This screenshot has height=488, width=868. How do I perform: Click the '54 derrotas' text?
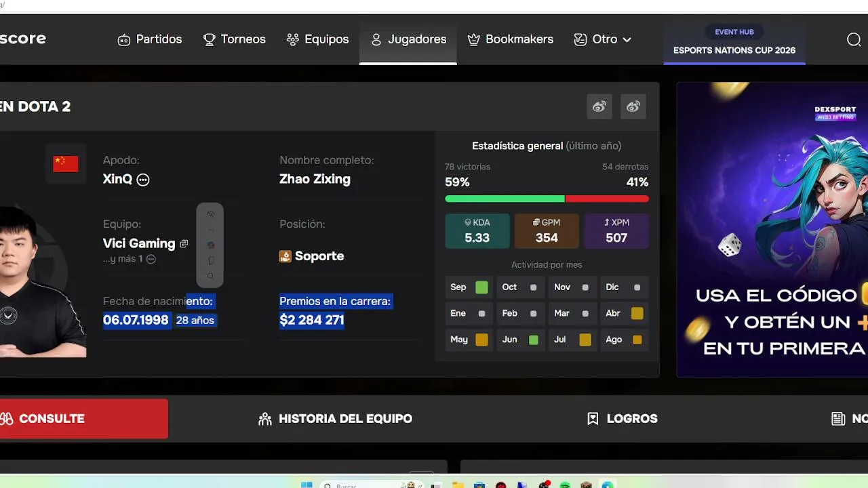(x=625, y=167)
